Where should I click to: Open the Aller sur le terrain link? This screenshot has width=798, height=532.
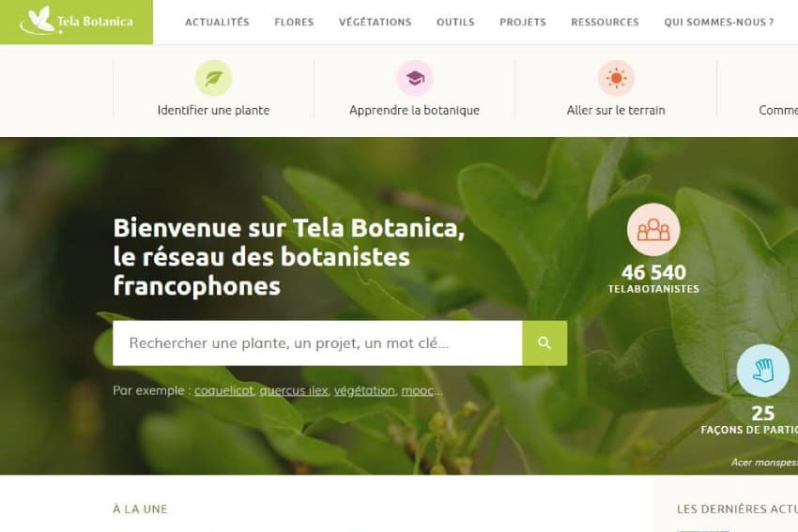616,110
